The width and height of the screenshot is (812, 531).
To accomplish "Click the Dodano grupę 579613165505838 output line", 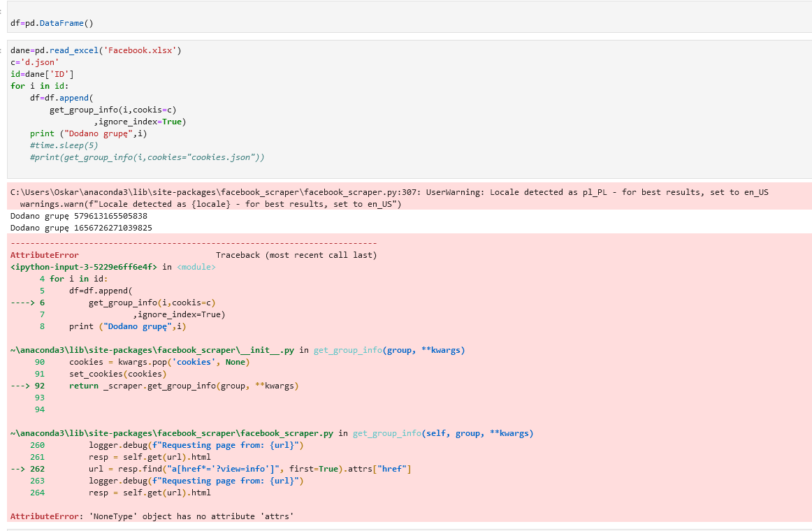I will (x=77, y=216).
